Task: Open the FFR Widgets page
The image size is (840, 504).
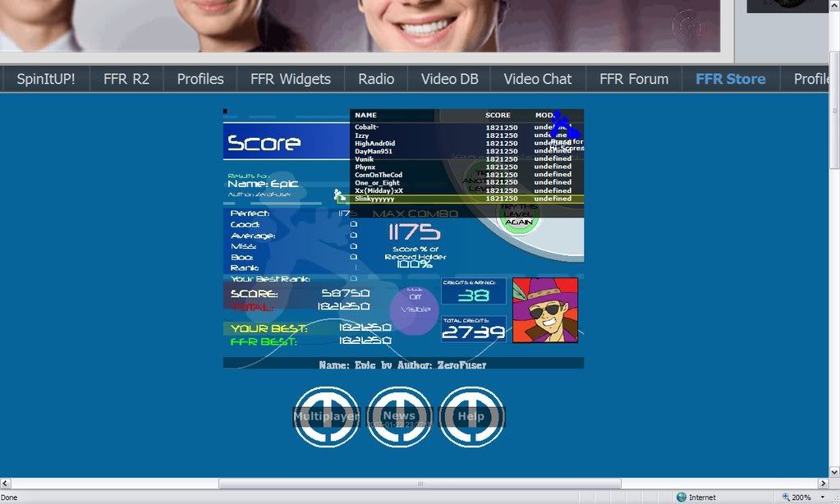Action: pyautogui.click(x=291, y=79)
